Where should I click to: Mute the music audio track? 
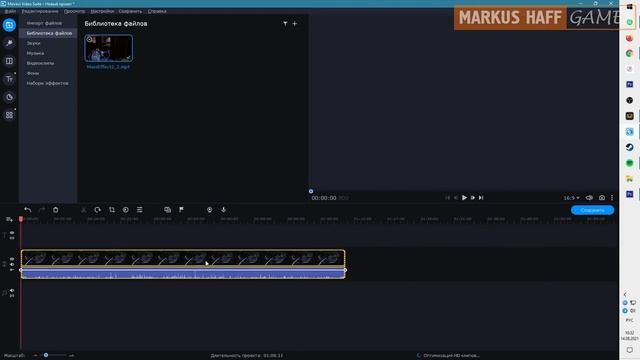tap(12, 290)
